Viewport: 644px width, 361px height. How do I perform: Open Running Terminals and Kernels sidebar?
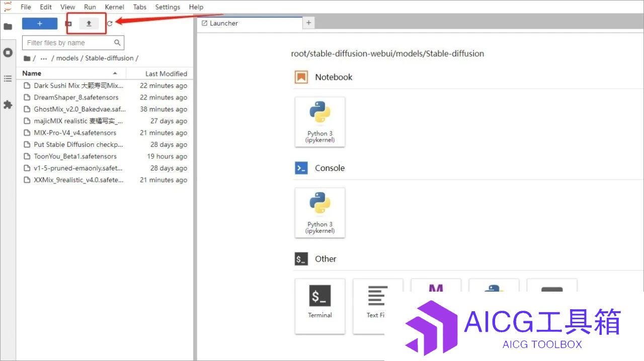8,52
